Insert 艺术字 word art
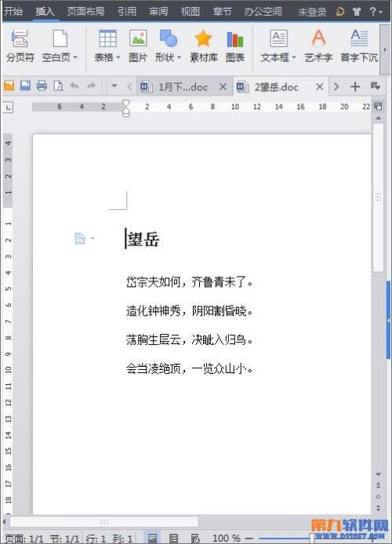The height and width of the screenshot is (544, 392). click(318, 46)
